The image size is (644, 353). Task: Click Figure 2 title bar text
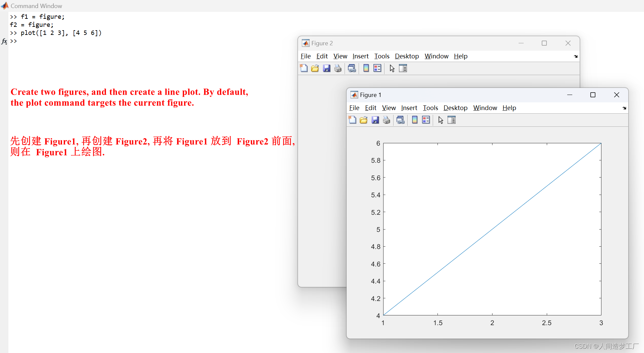pyautogui.click(x=322, y=43)
